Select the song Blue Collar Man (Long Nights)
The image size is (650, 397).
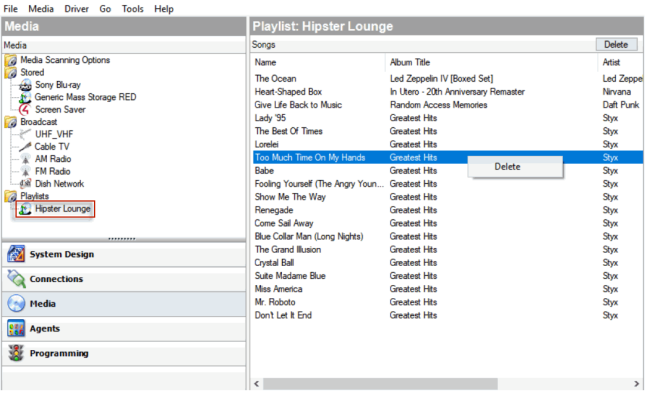point(309,237)
